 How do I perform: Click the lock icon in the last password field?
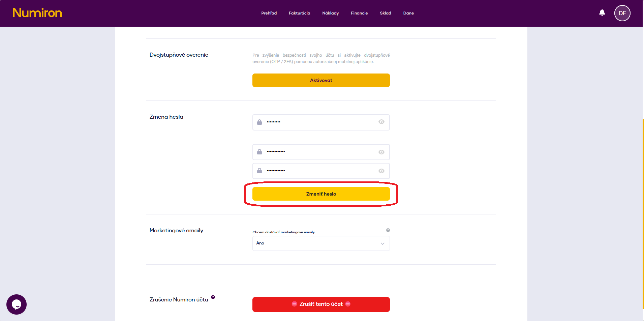click(259, 171)
